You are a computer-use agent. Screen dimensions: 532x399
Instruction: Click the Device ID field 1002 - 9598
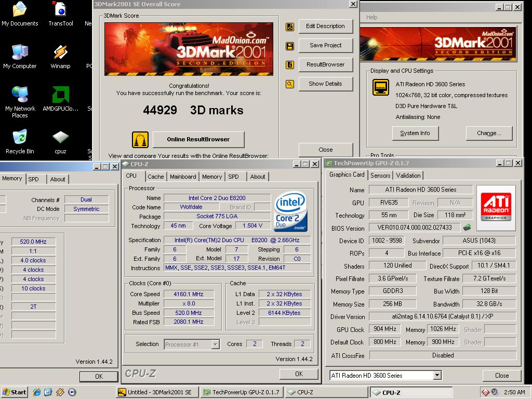click(387, 241)
